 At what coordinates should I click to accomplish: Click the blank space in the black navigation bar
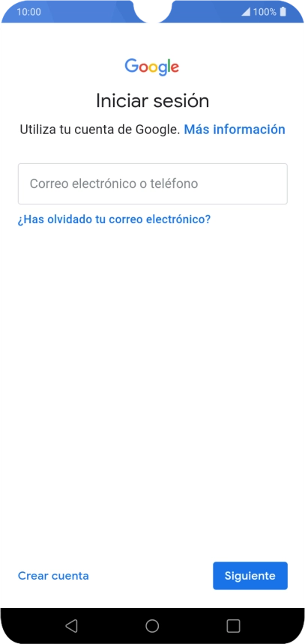pyautogui.click(x=111, y=625)
